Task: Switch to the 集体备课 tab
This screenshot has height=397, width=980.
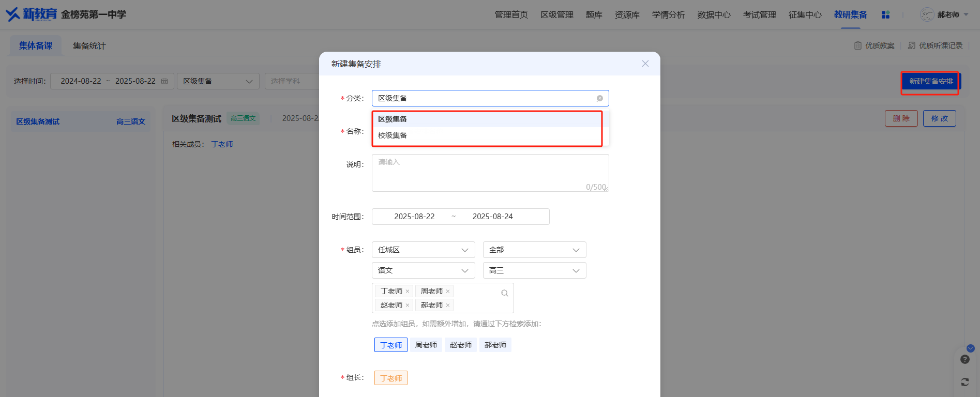Action: (x=36, y=45)
